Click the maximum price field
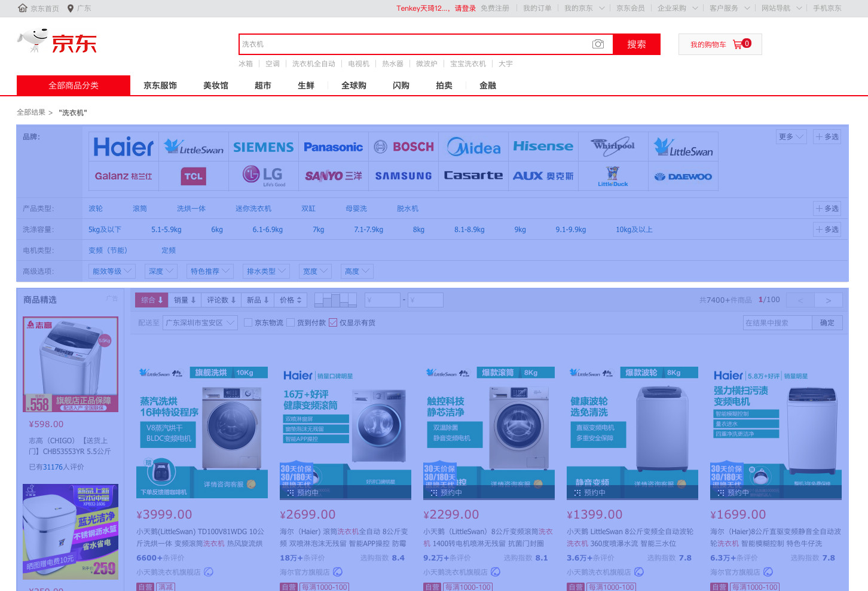Screen dimensions: 868x591 (425, 300)
